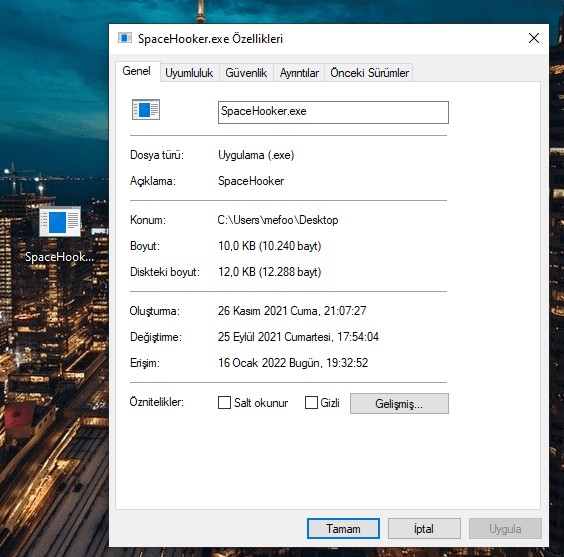Click the 10,0 KB (10.240 bayt) size value
This screenshot has width=564, height=557.
[x=269, y=246]
